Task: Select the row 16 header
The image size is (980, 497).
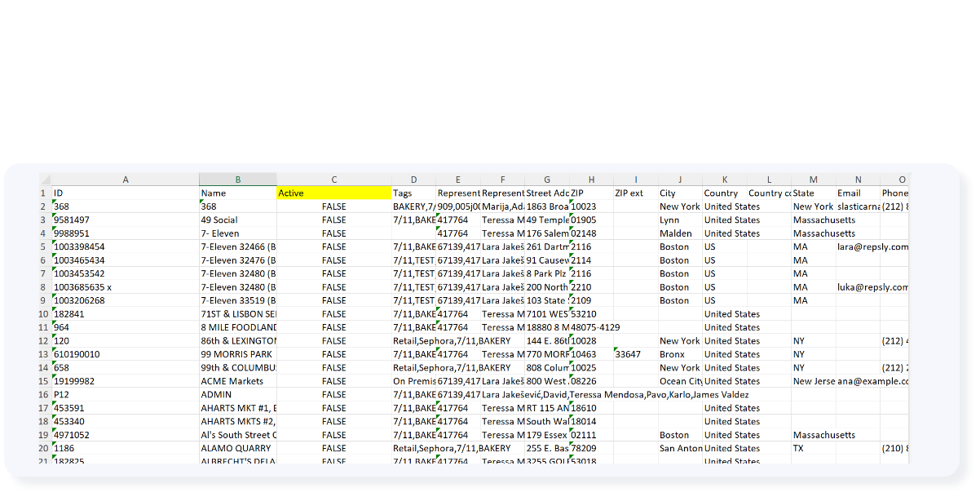Action: point(43,395)
